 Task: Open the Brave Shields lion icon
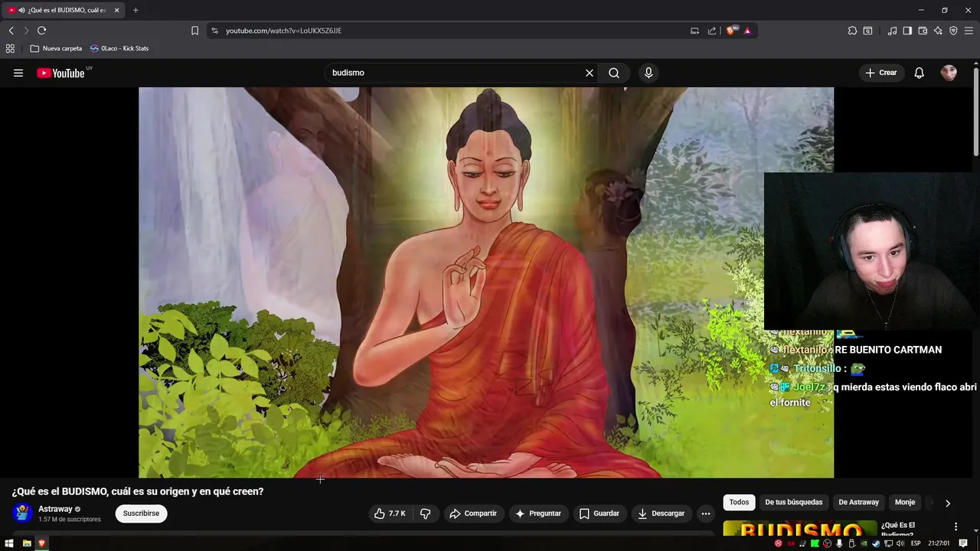731,31
